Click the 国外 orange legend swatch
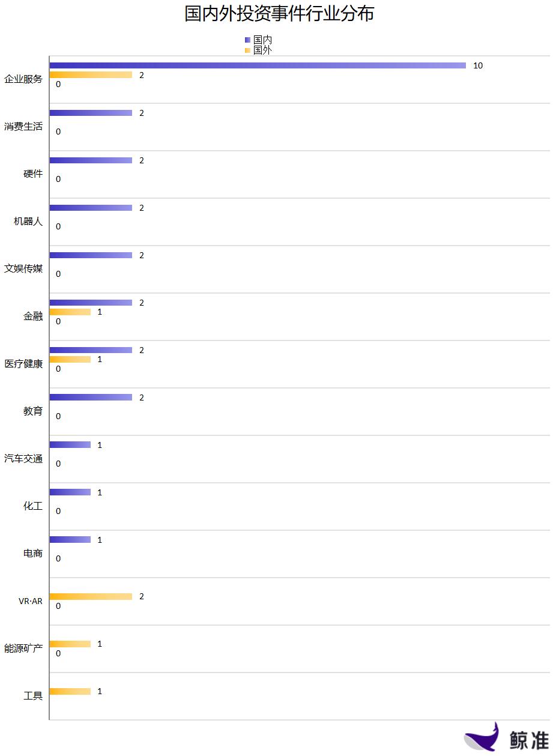The image size is (559, 756). pos(247,50)
